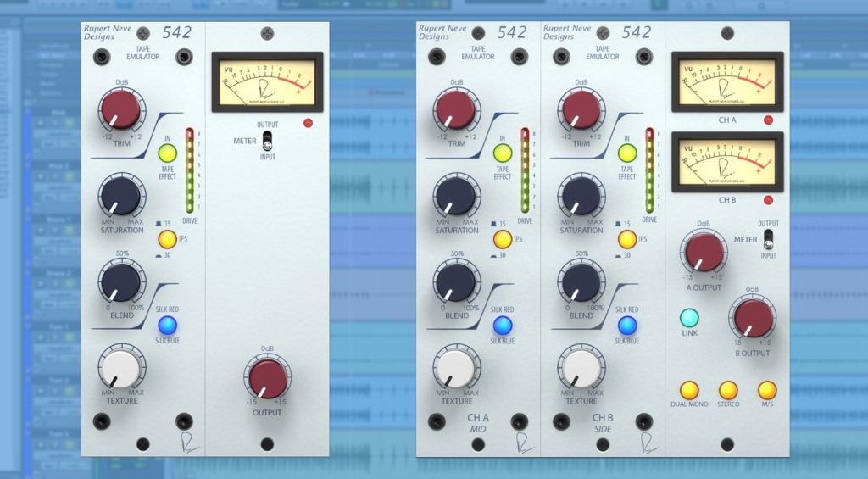Click the '542' model number on mono plugin
Screen dimensions: 868x479
click(176, 33)
